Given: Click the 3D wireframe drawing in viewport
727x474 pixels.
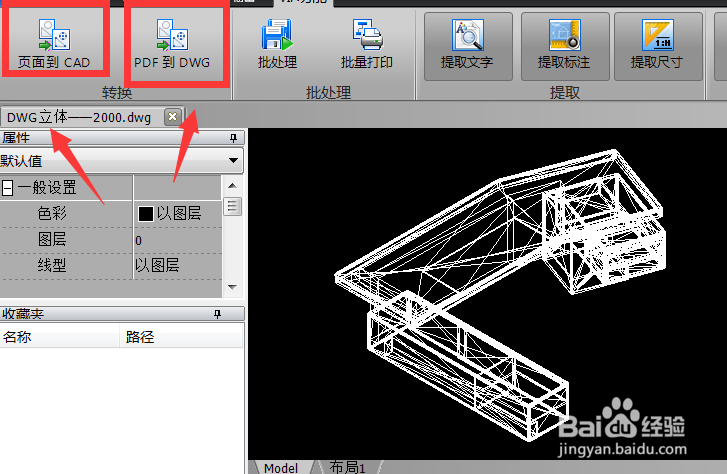Looking at the screenshot, I should [x=500, y=295].
